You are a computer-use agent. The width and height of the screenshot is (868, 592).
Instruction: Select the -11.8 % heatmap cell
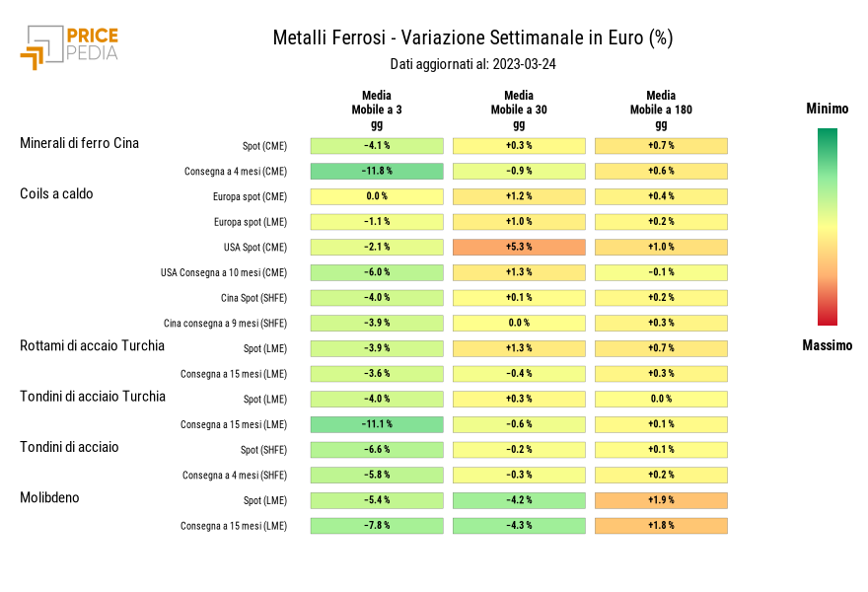tap(377, 171)
